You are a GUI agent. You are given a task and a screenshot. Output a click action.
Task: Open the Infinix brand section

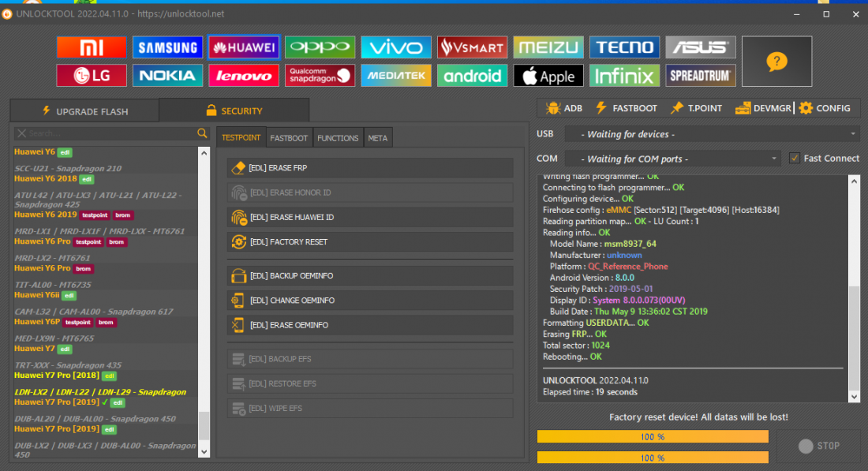tap(624, 76)
